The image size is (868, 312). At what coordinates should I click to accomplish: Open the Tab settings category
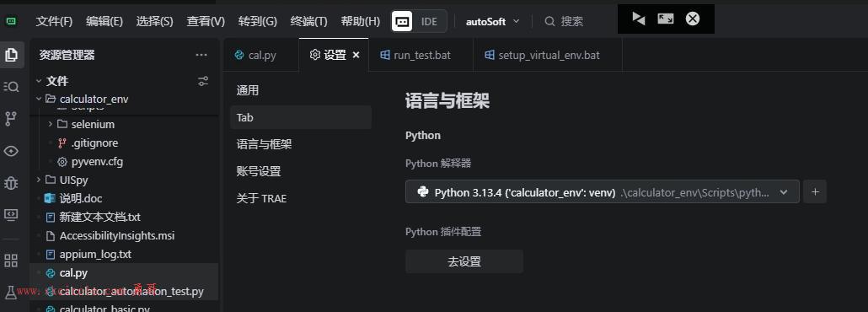click(301, 117)
